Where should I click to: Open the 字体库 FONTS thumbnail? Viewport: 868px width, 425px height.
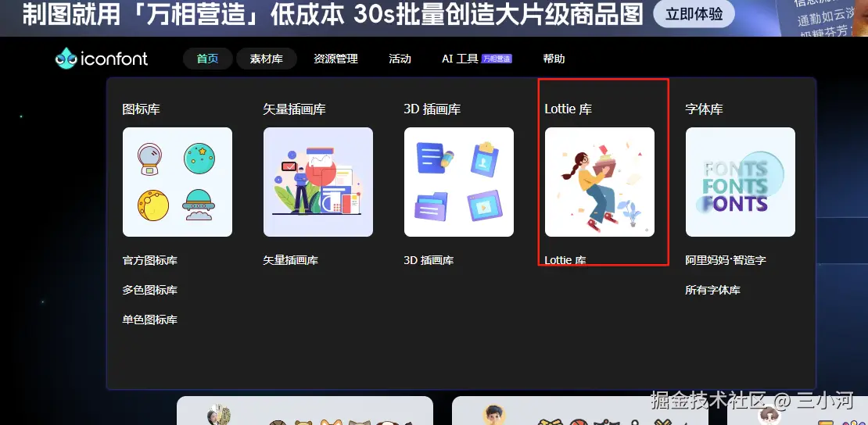(740, 182)
